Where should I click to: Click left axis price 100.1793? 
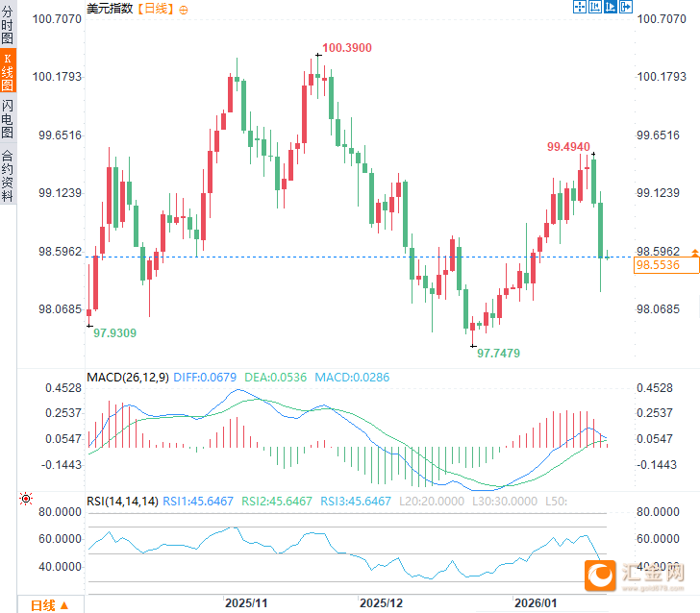coord(57,77)
